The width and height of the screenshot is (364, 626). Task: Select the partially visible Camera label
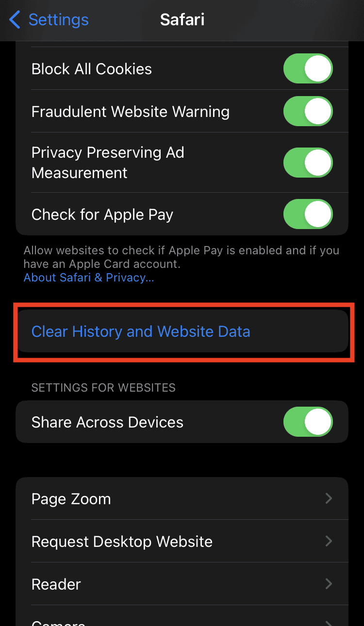pos(58,623)
